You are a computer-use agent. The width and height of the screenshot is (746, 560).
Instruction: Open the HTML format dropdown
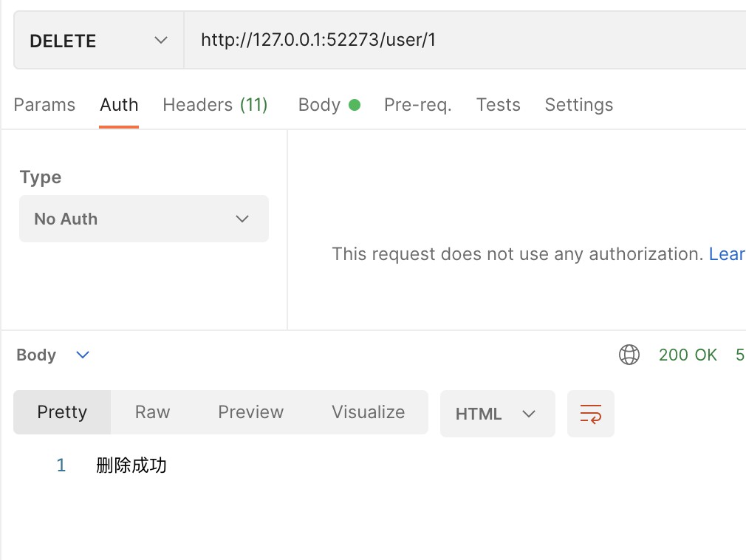pyautogui.click(x=497, y=414)
